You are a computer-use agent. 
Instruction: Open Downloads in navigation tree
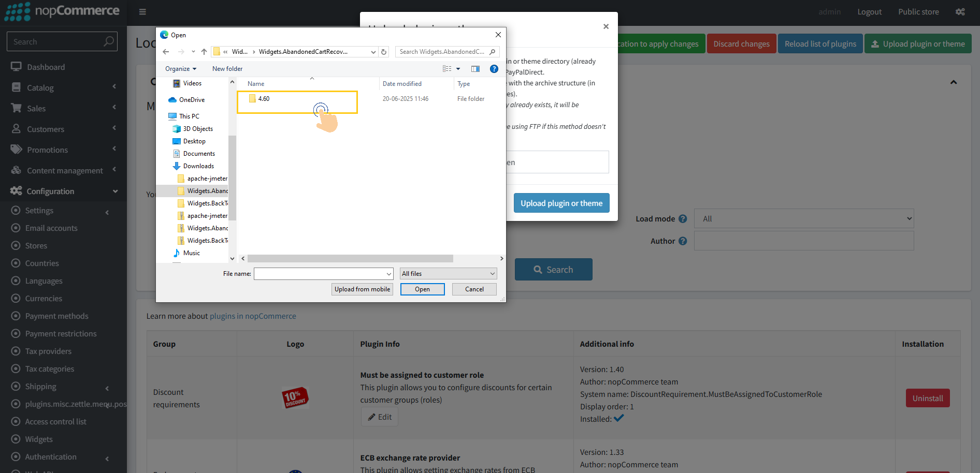pos(198,166)
